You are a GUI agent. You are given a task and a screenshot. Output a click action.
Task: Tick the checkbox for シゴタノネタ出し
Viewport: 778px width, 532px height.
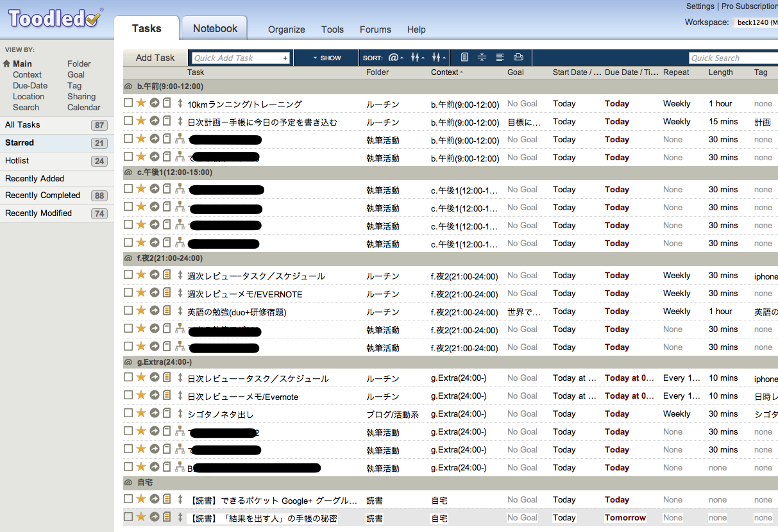click(x=128, y=413)
